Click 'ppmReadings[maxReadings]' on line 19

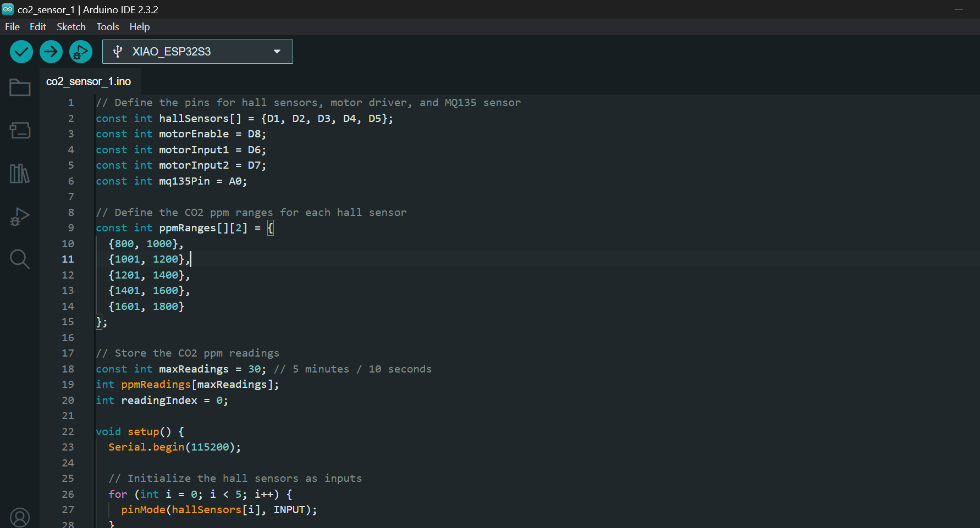tap(197, 385)
